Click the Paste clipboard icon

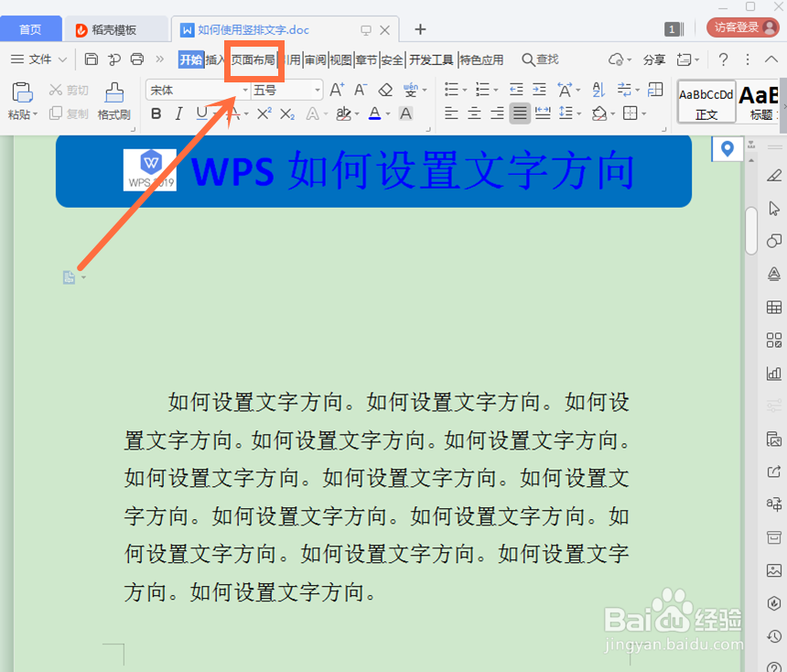pos(22,92)
